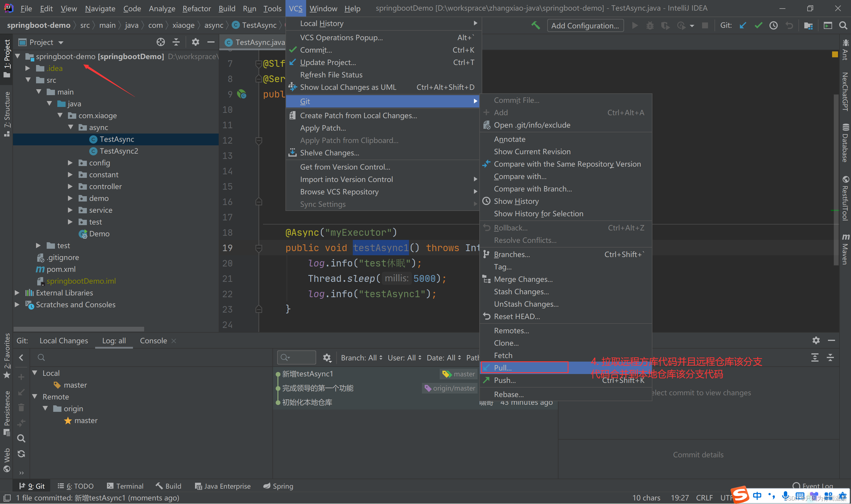This screenshot has width=851, height=504.
Task: Hide the Project panel with minus icon
Action: coord(211,42)
